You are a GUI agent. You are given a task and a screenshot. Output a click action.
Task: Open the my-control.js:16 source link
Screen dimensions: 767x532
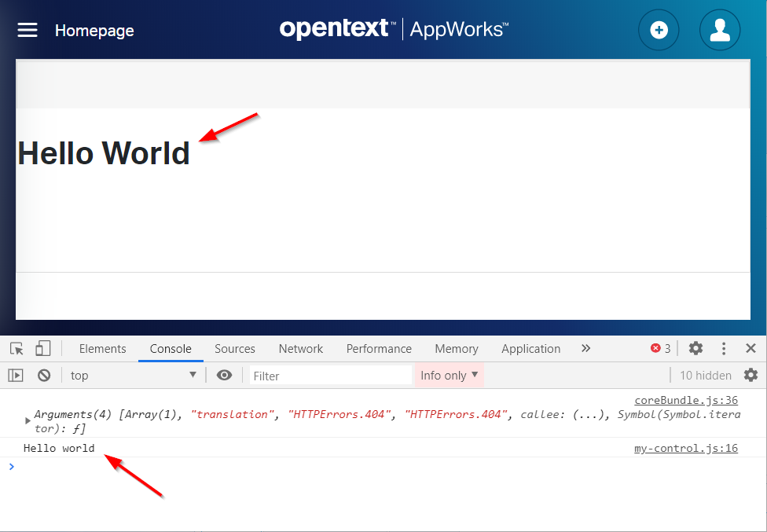click(x=685, y=448)
